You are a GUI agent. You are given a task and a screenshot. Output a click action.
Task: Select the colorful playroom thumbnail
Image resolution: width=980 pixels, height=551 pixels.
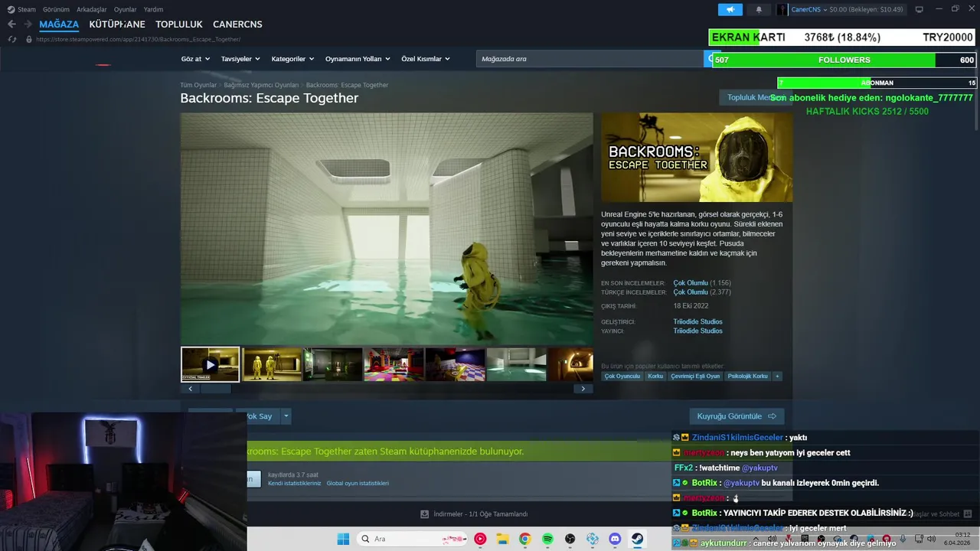pos(394,364)
